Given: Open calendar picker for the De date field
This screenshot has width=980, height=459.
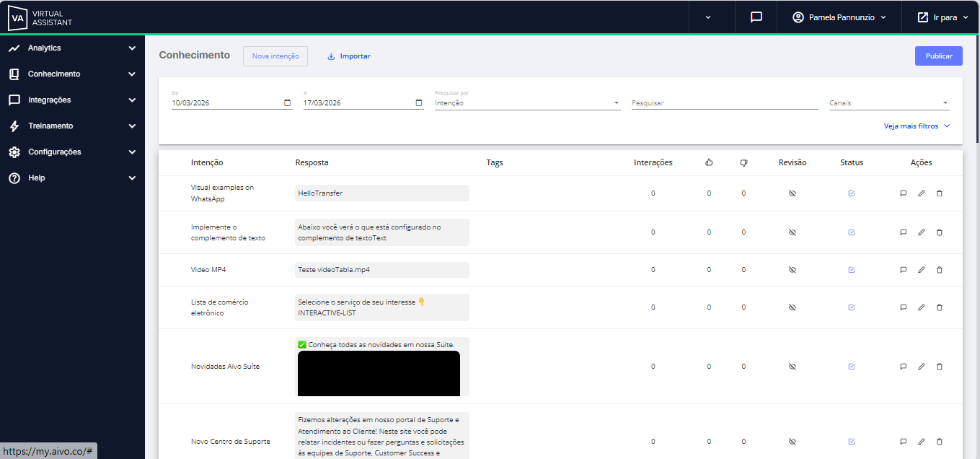Looking at the screenshot, I should (288, 102).
